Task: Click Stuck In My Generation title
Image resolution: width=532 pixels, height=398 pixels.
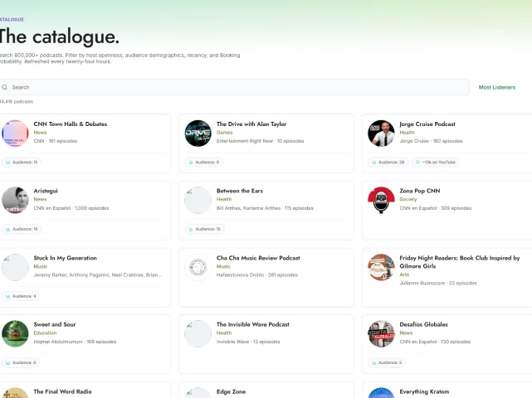Action: pyautogui.click(x=65, y=258)
